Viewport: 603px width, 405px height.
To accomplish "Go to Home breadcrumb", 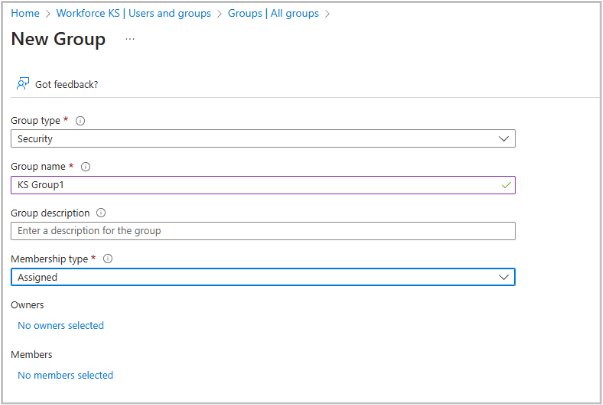I will point(24,13).
